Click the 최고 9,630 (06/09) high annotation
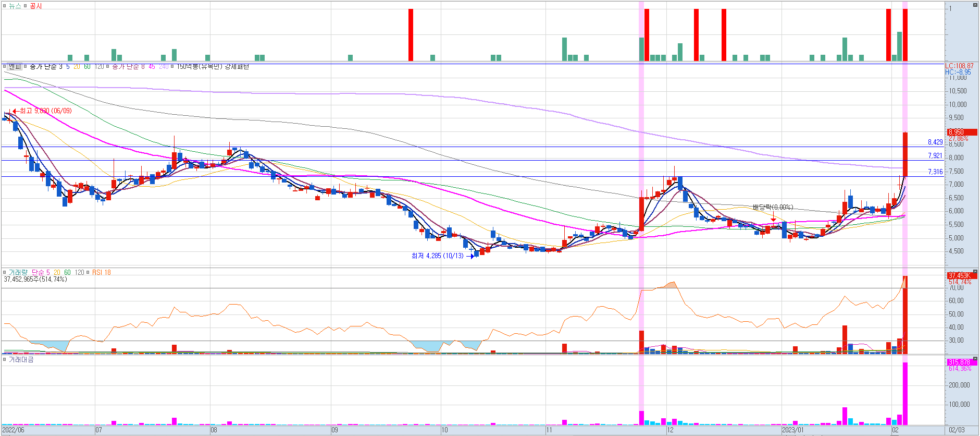The image size is (980, 436). pyautogui.click(x=46, y=111)
